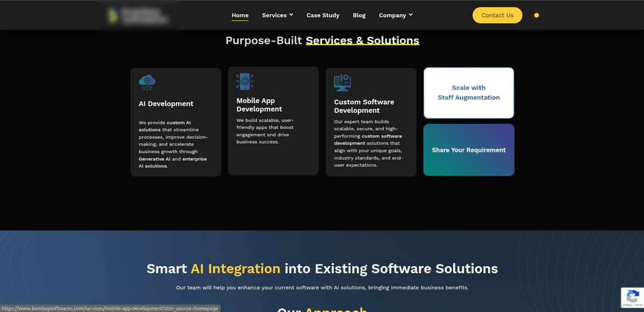Click the reCAPTCHA badge icon
The width and height of the screenshot is (644, 312).
pyautogui.click(x=633, y=298)
